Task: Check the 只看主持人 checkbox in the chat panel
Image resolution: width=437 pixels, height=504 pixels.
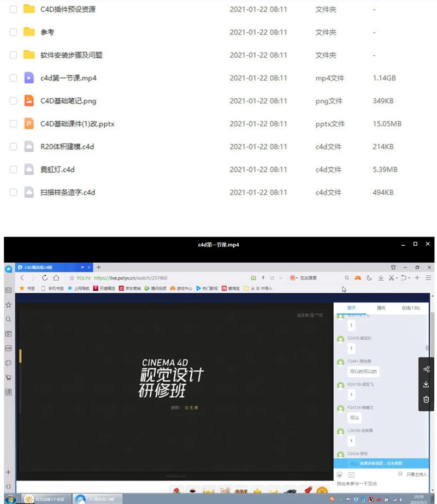Action: click(x=400, y=473)
